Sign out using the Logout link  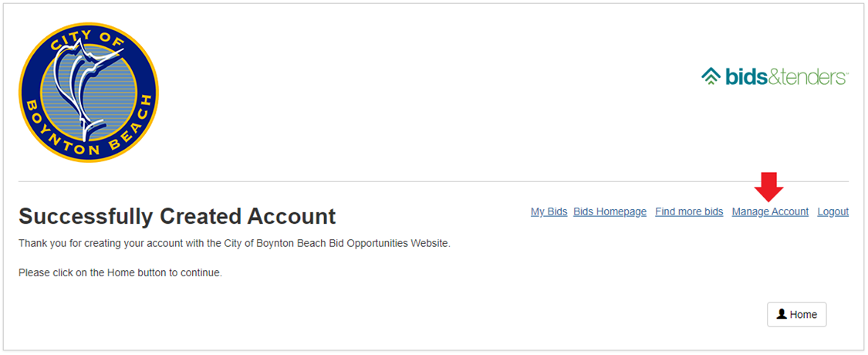tap(833, 211)
